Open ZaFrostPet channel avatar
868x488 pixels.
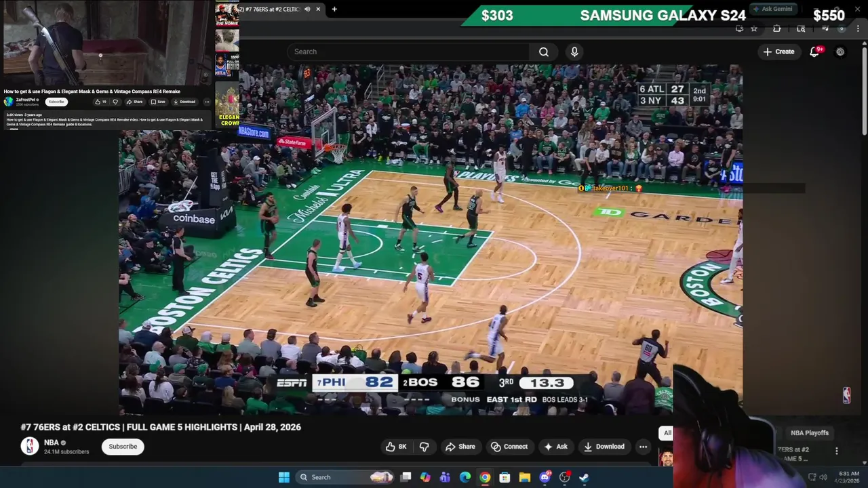click(8, 102)
